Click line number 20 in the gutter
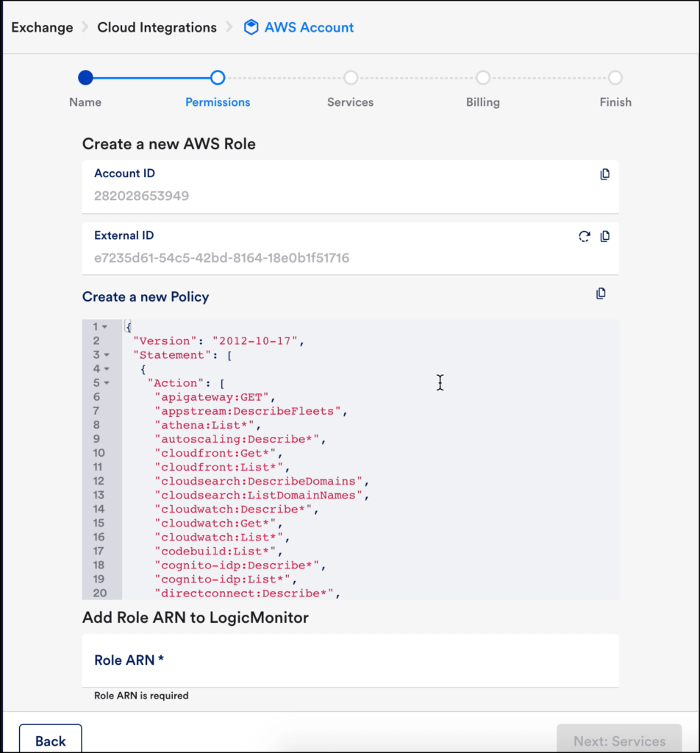 click(100, 593)
